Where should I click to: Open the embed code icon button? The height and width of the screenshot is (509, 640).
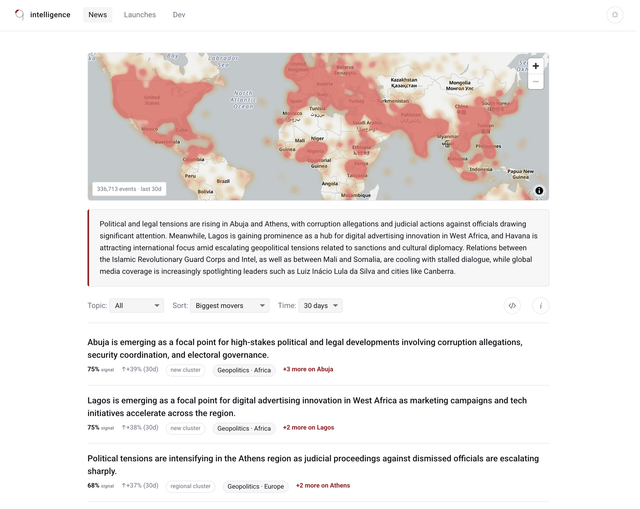[512, 306]
